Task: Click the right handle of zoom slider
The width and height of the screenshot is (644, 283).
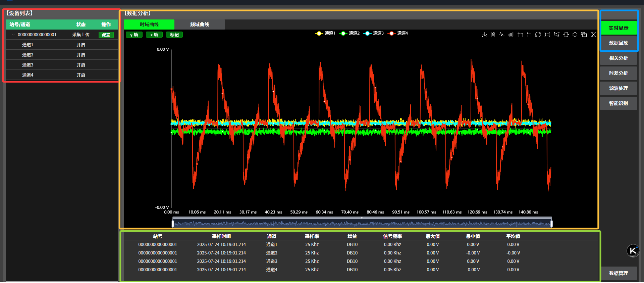Action: click(x=551, y=223)
